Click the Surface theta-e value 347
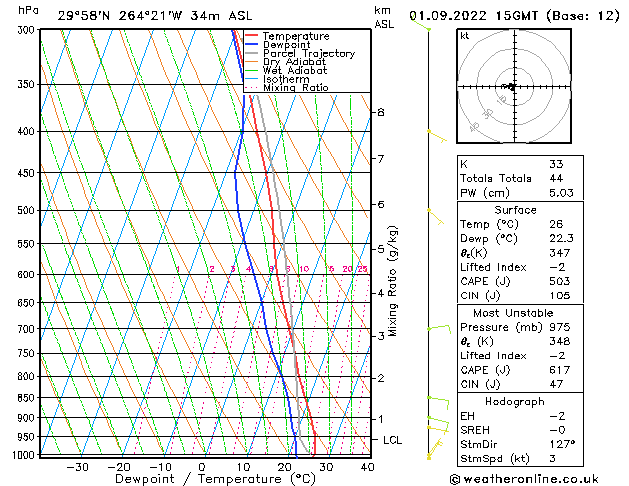Image resolution: width=629 pixels, height=486 pixels. tap(560, 253)
